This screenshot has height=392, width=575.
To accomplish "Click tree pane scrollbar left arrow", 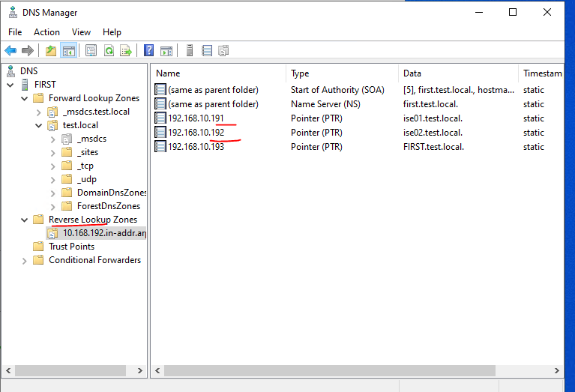I will pos(8,371).
